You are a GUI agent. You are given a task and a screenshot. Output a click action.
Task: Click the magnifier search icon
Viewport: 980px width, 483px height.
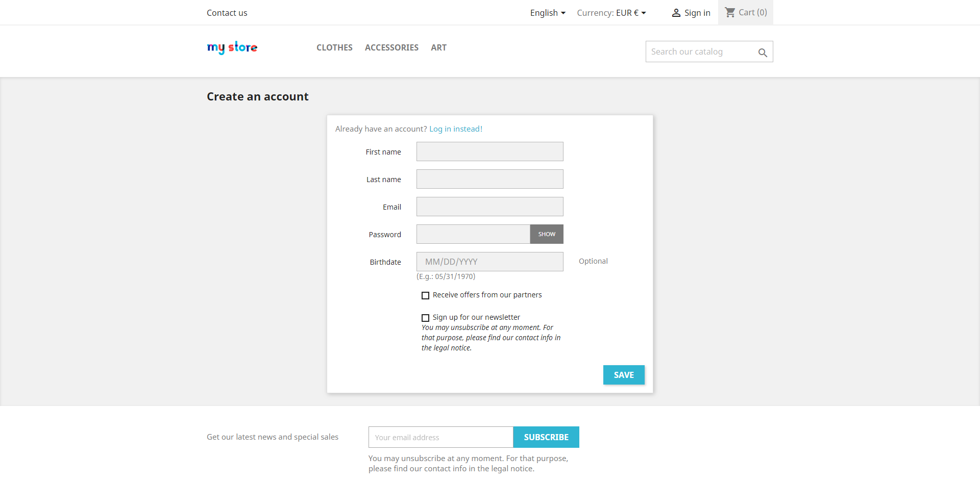tap(763, 53)
